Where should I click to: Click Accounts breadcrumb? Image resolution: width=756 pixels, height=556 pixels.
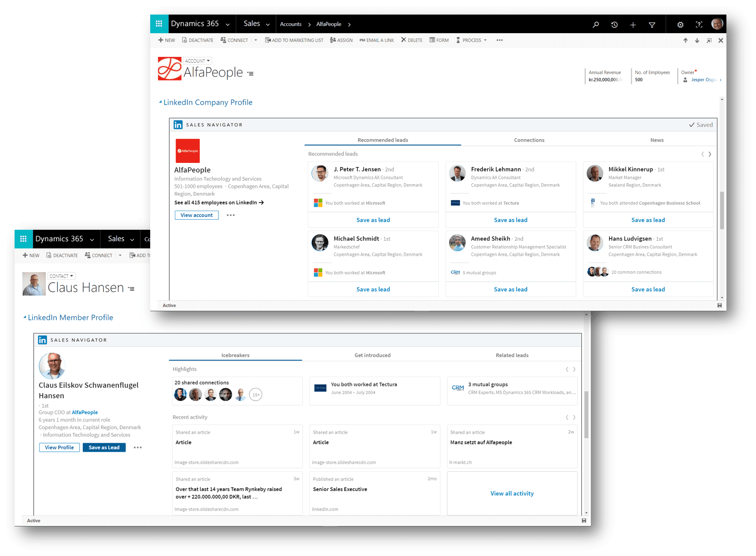(x=290, y=24)
